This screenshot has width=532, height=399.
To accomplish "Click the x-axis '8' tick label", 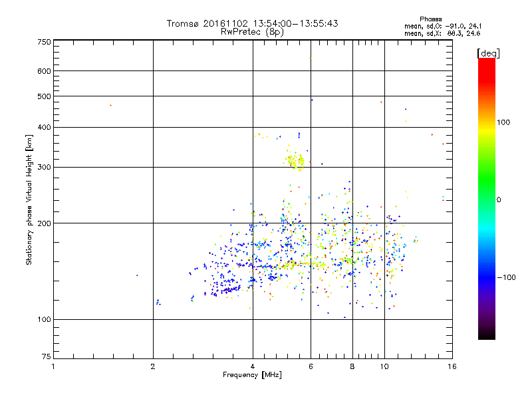I will pos(352,366).
